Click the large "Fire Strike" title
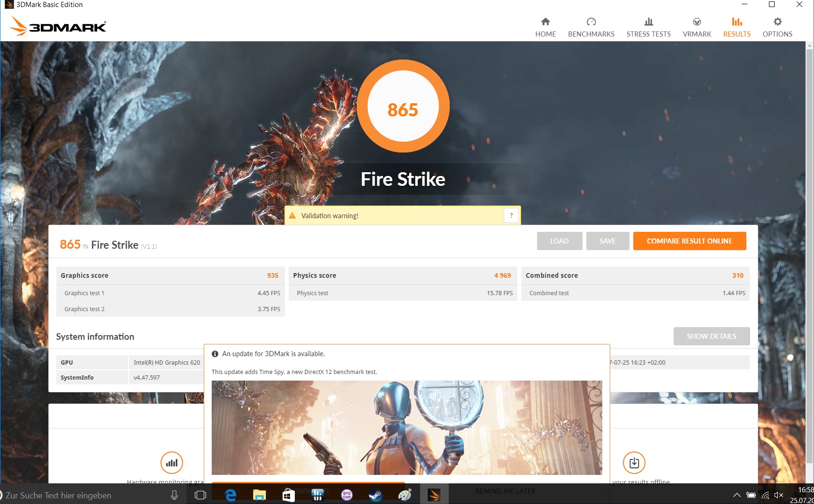Screen dimensions: 814x504 (x=403, y=179)
